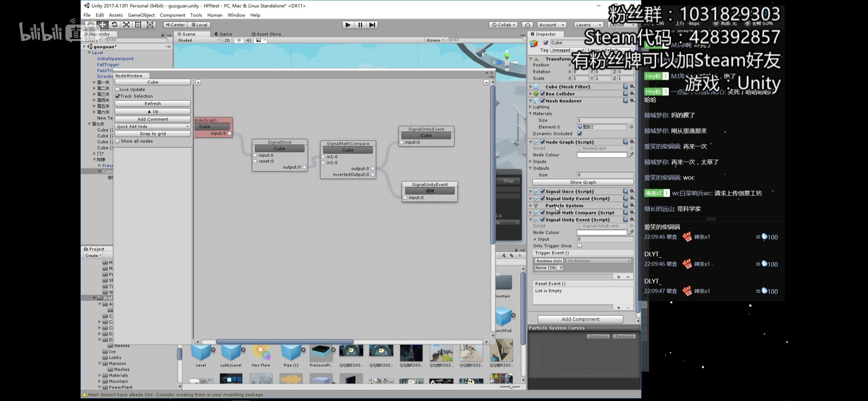Click the Pause button
868x401 pixels.
point(360,25)
